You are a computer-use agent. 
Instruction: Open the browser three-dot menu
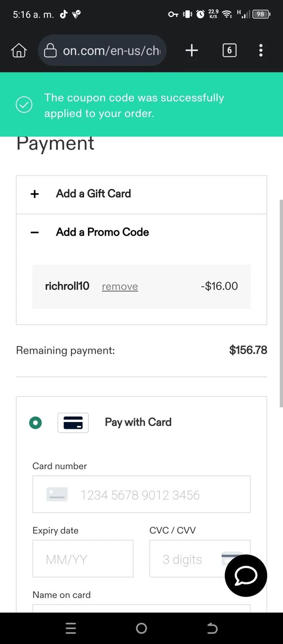click(261, 51)
